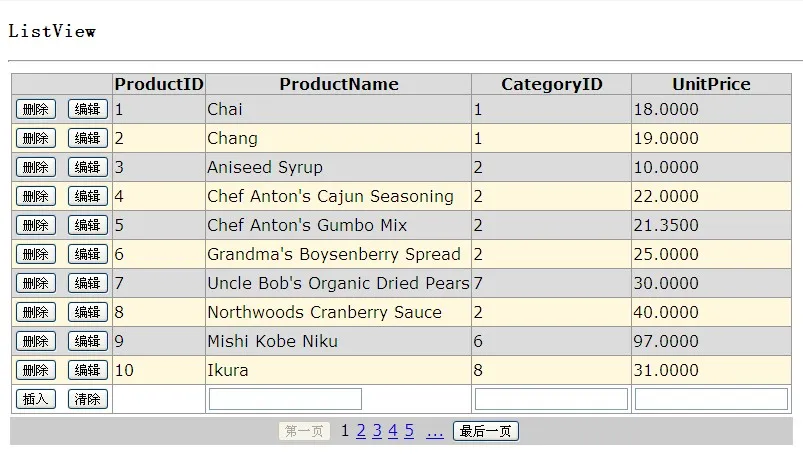
Task: Edit the Ikura row
Action: (88, 370)
